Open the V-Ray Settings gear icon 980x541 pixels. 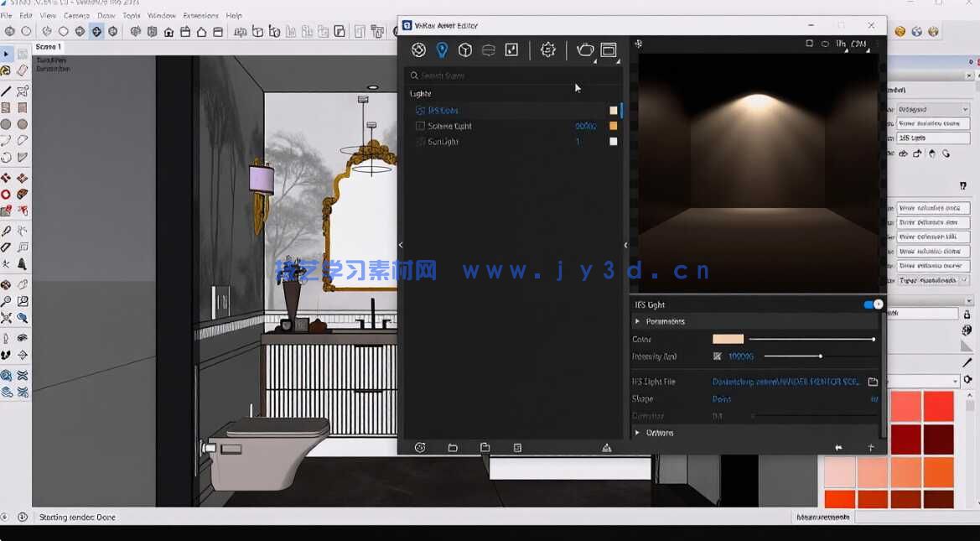[x=547, y=49]
